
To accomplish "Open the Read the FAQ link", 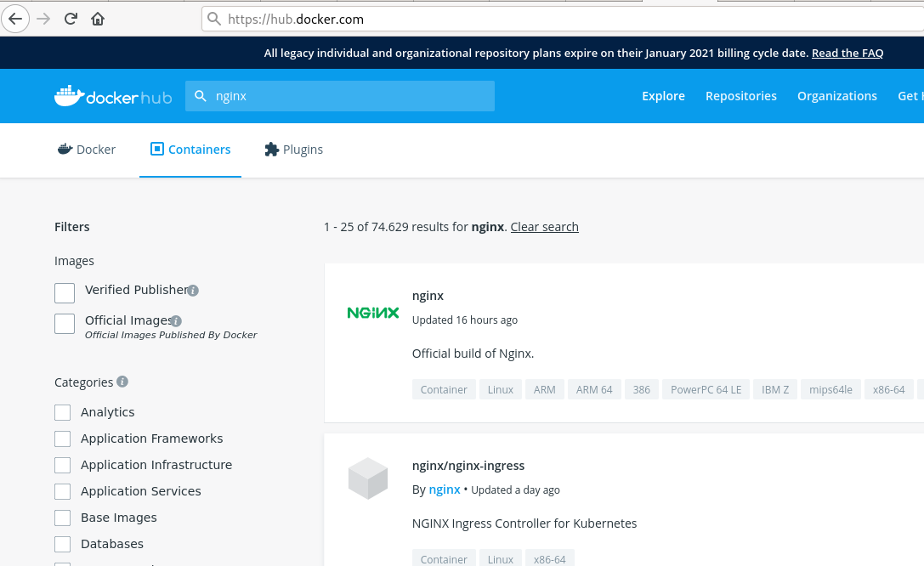I will [x=847, y=53].
